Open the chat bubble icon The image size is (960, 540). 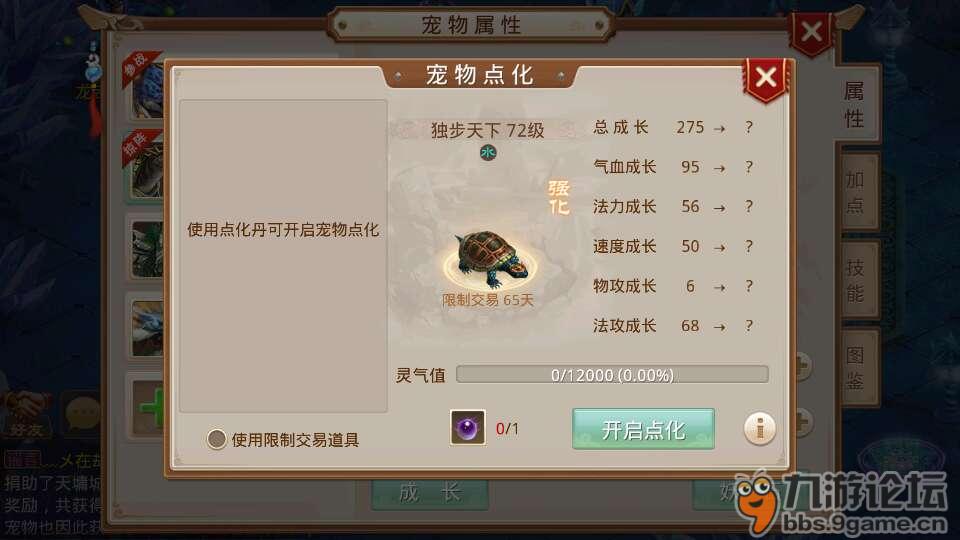click(x=81, y=416)
